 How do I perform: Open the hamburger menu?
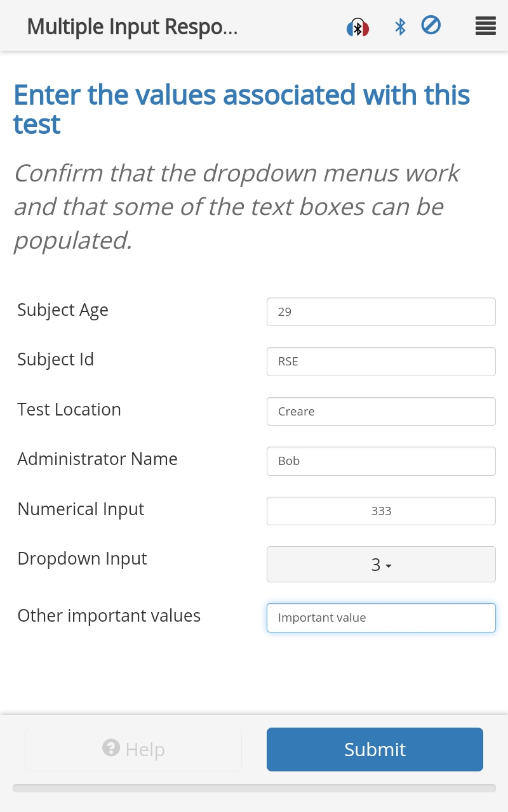(x=485, y=26)
